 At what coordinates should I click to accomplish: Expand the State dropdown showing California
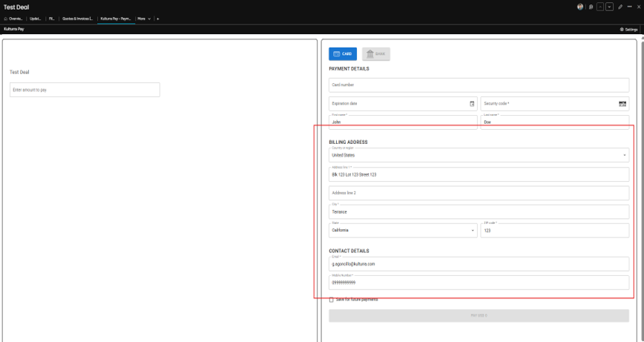tap(403, 230)
